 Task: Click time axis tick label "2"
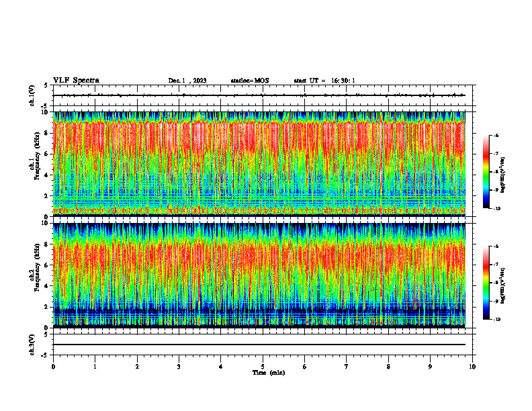(137, 367)
